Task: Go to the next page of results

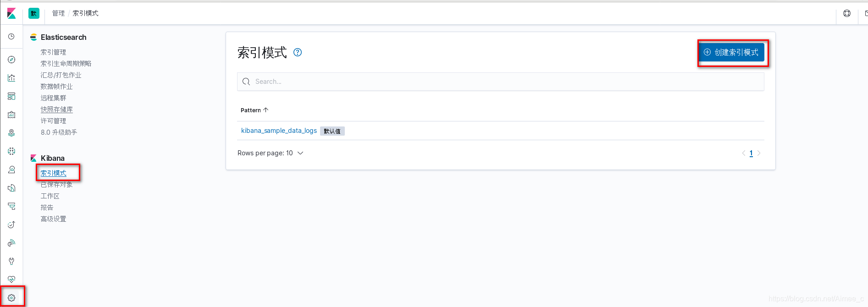Action: click(x=759, y=153)
